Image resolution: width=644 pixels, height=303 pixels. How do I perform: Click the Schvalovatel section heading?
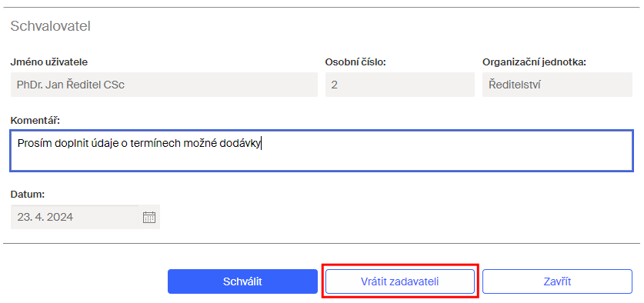click(x=50, y=26)
